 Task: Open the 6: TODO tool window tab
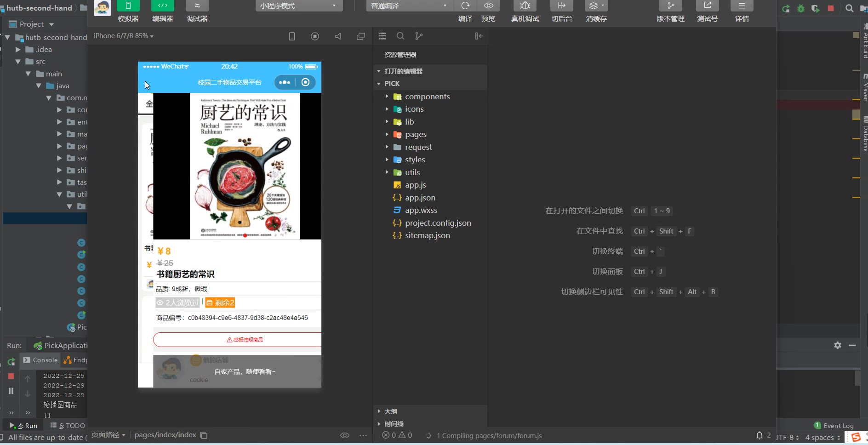pos(68,426)
